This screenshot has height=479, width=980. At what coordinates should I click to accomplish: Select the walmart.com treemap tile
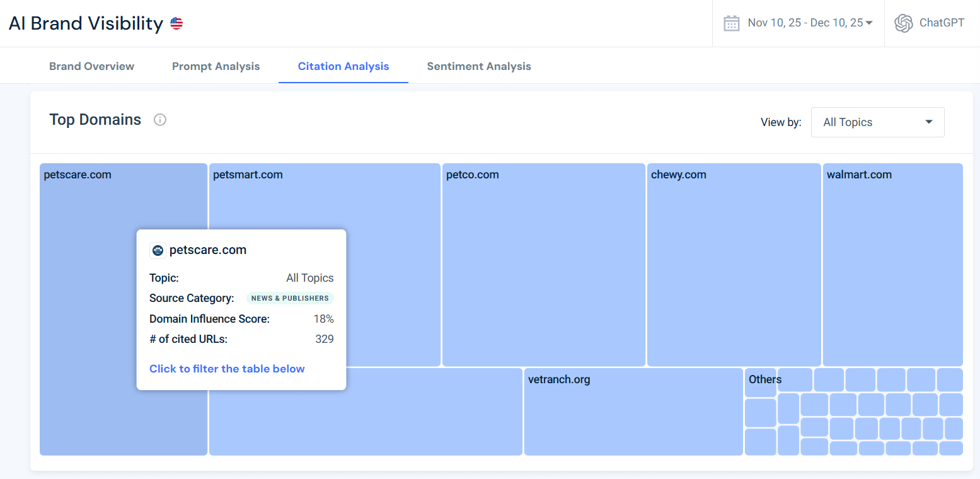892,265
